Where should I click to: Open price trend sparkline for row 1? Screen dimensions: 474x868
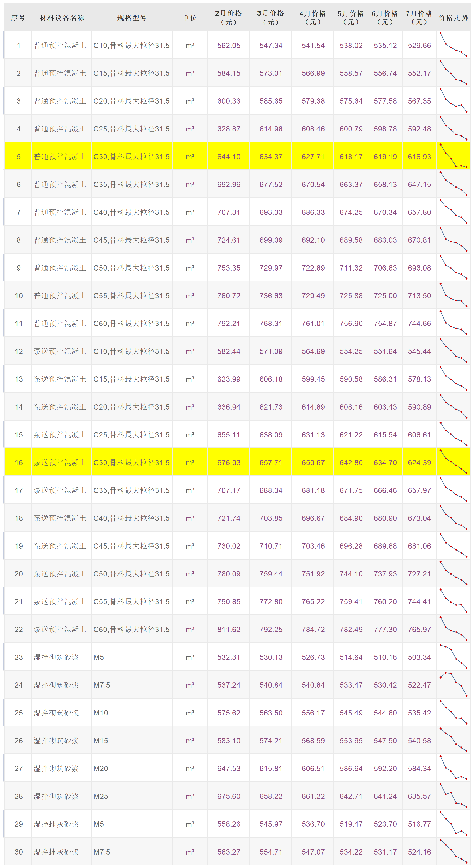453,45
